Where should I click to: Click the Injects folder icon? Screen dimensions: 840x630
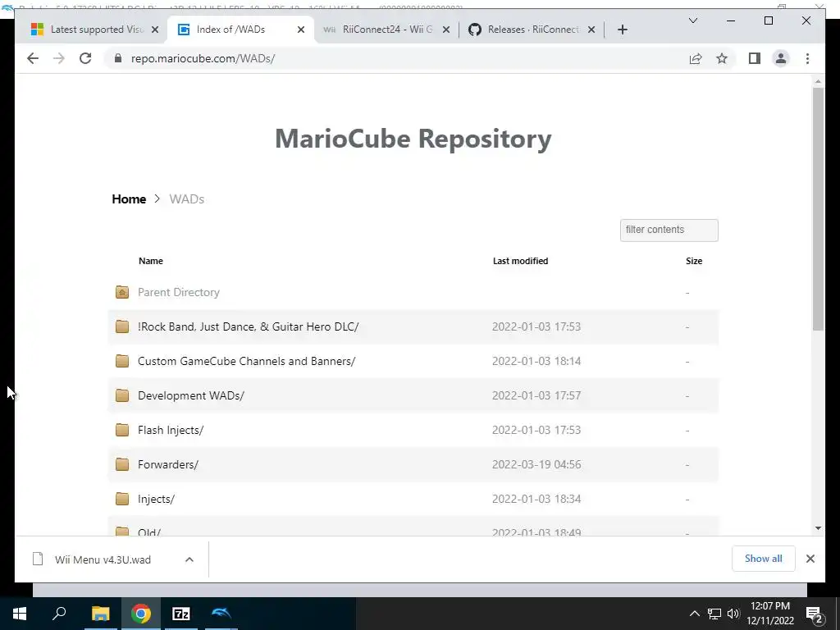[122, 499]
